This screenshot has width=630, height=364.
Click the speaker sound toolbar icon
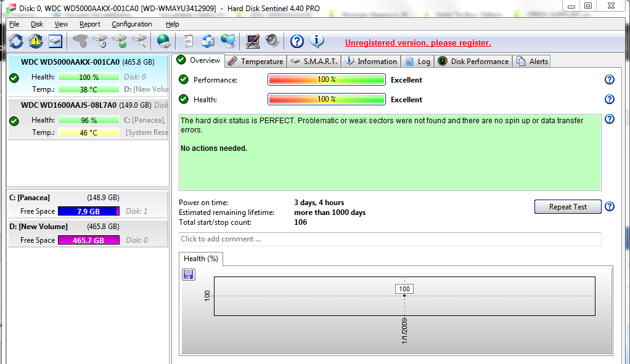pyautogui.click(x=272, y=41)
